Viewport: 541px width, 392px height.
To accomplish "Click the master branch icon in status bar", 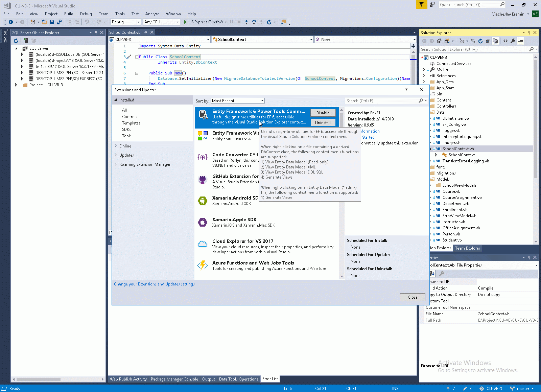I will point(512,389).
